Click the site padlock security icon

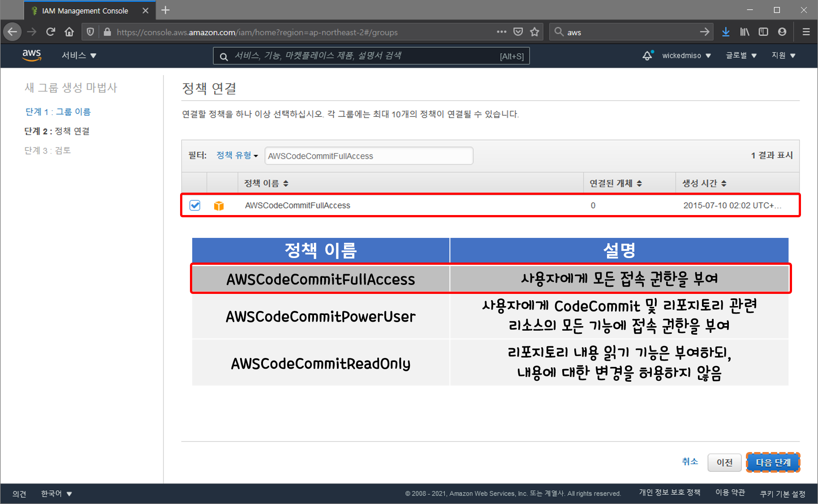point(107,32)
